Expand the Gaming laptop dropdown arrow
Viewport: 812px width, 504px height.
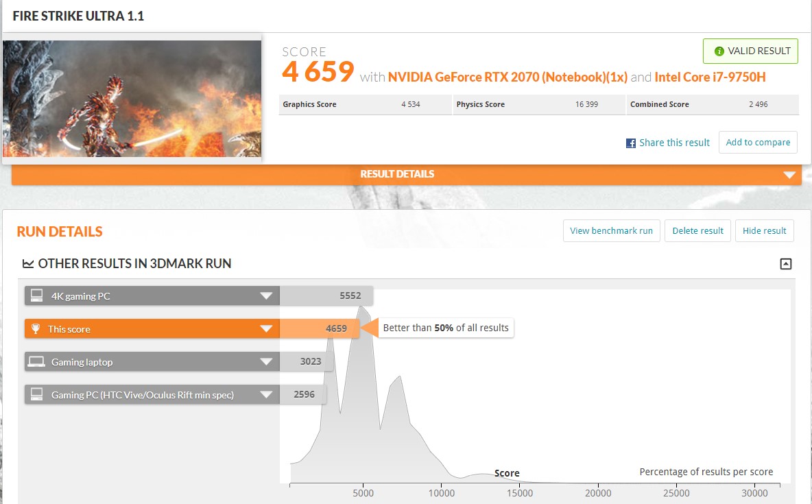pyautogui.click(x=266, y=361)
